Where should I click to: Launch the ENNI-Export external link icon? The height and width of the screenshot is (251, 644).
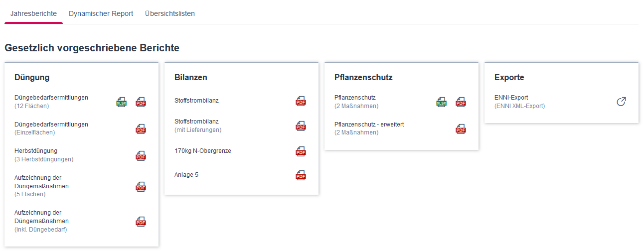(x=621, y=102)
